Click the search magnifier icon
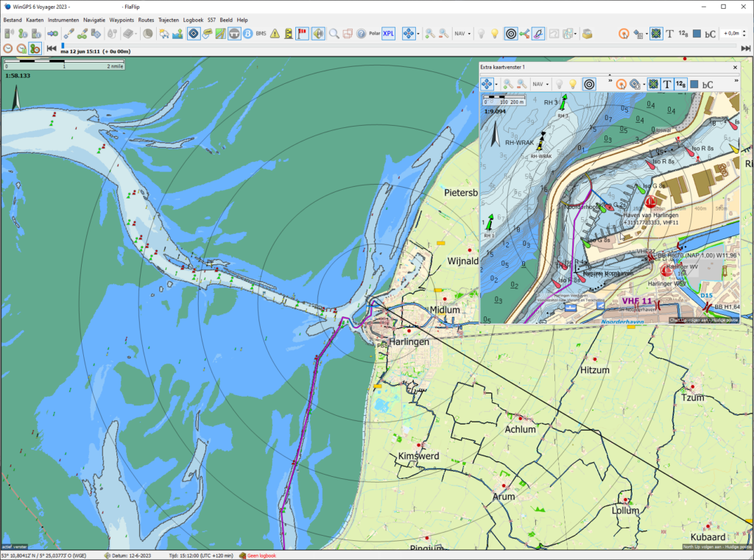 tap(334, 34)
